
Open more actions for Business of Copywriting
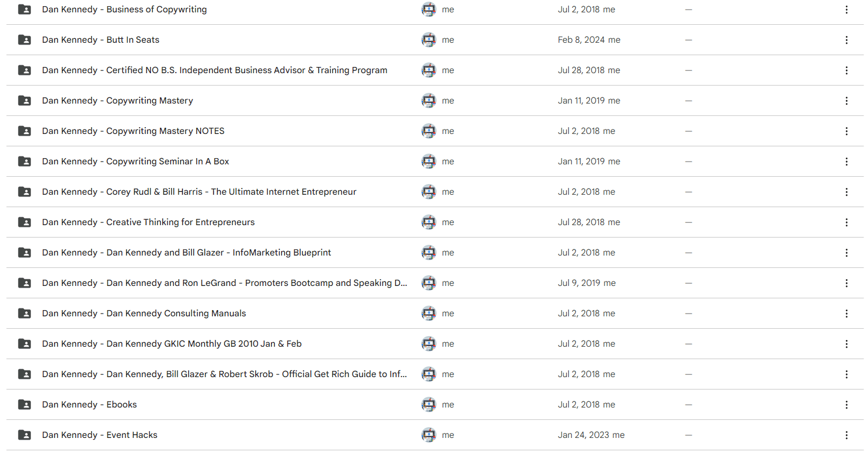click(x=846, y=10)
